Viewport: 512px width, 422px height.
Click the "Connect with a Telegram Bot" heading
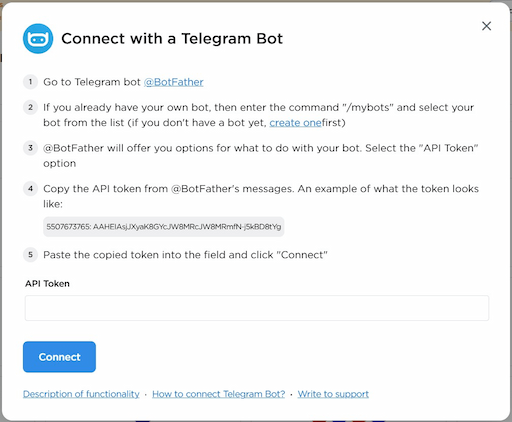pos(172,39)
